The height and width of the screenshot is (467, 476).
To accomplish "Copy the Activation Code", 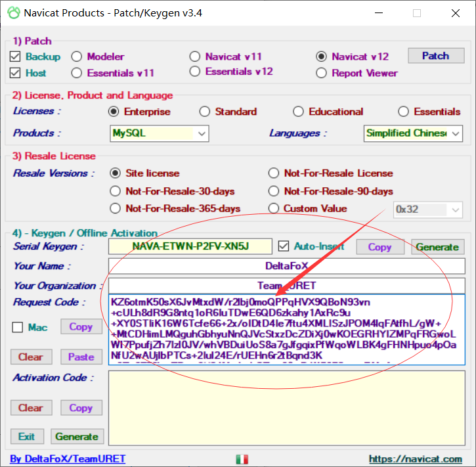I will point(81,408).
